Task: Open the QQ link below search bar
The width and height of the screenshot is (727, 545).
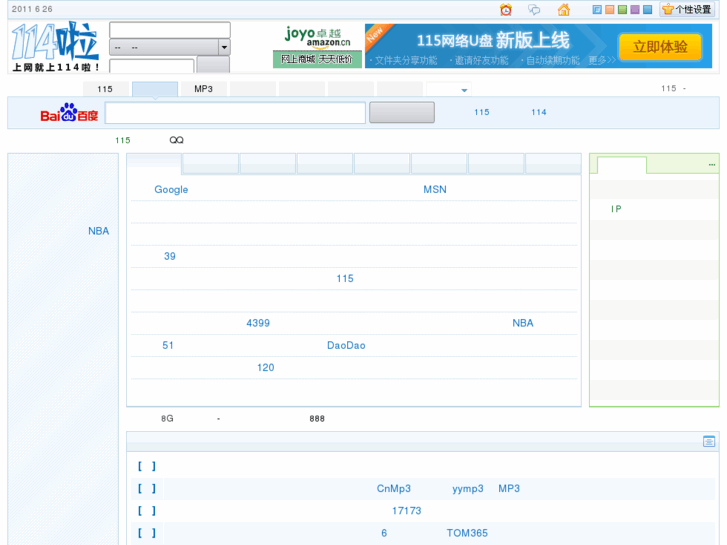Action: pos(177,140)
